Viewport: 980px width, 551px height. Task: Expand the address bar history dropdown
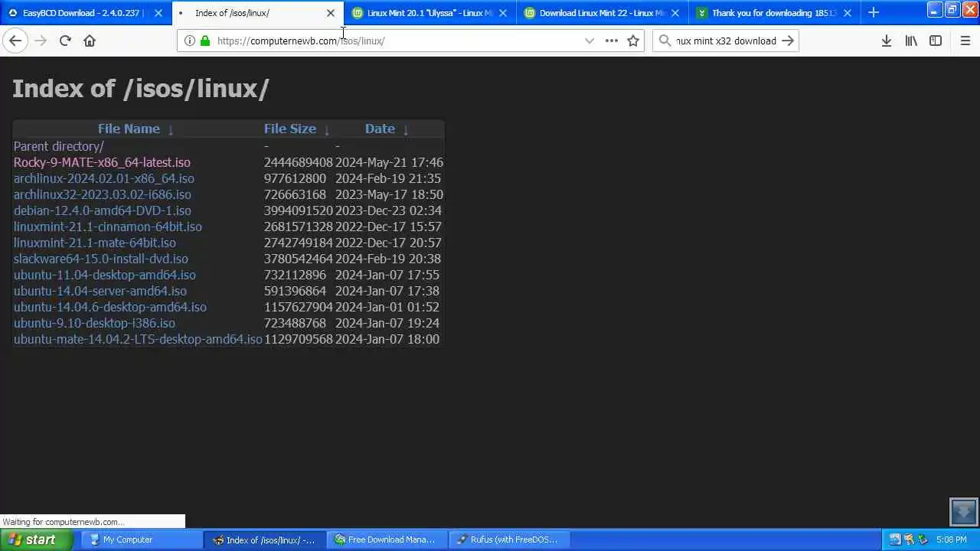(x=590, y=41)
